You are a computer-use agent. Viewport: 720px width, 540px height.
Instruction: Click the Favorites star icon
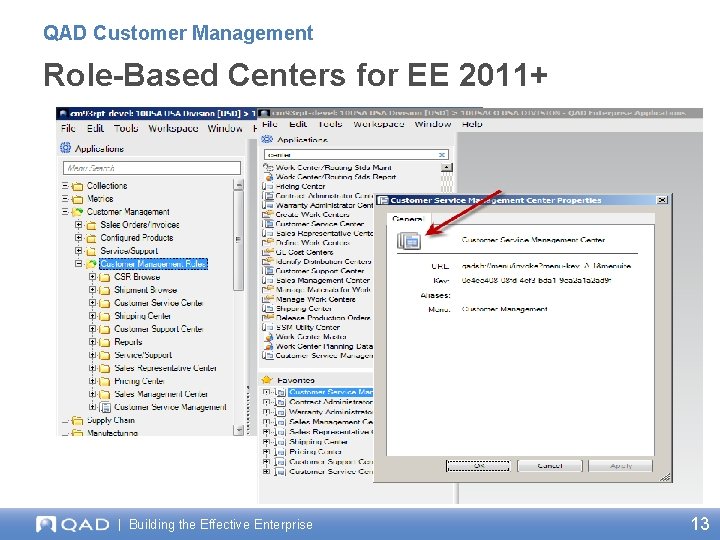pos(267,380)
